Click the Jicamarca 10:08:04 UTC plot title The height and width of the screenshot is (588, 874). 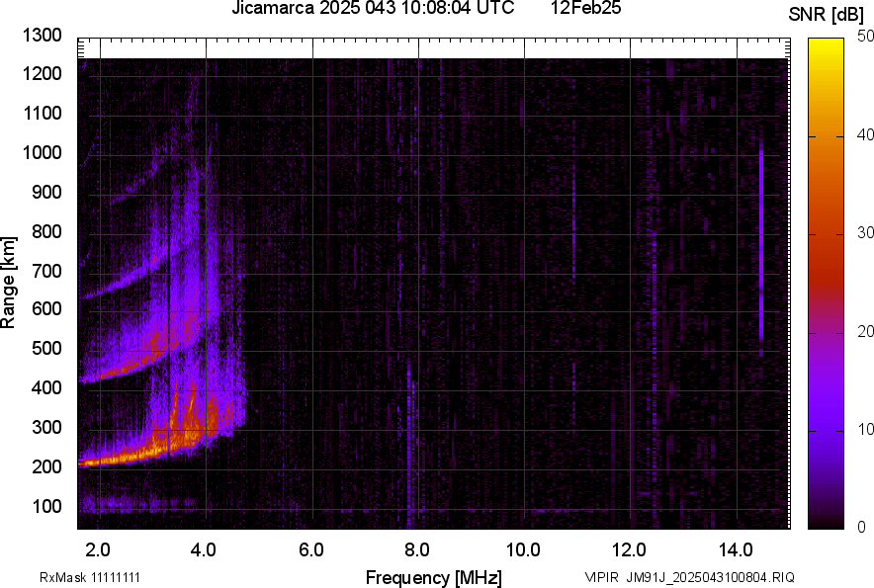click(x=372, y=9)
